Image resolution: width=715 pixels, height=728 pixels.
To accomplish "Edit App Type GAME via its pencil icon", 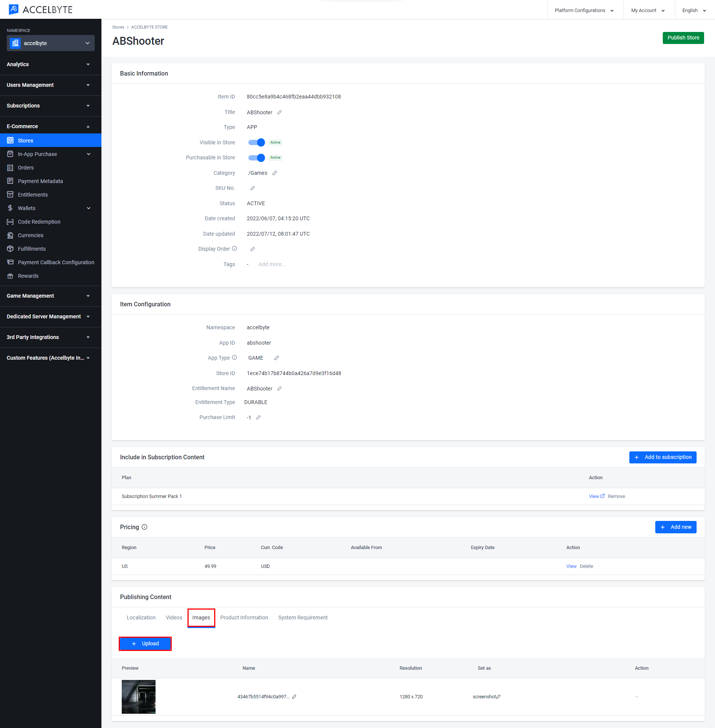I will (x=277, y=358).
